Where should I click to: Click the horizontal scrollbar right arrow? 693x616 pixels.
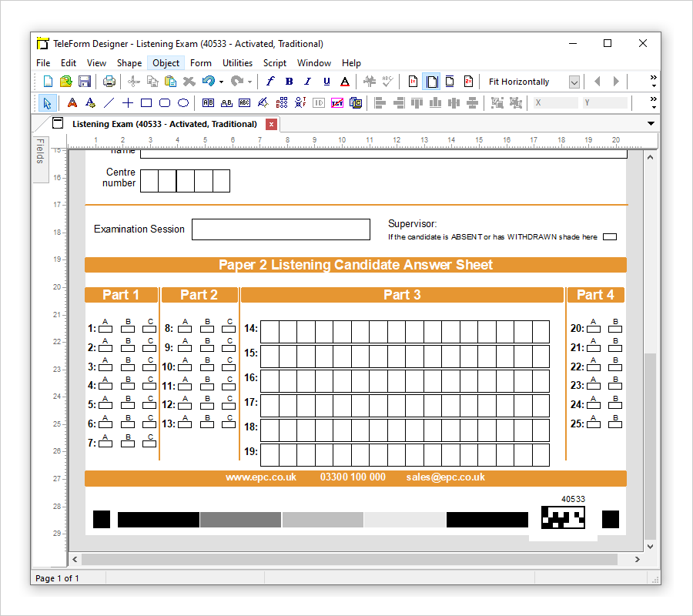pyautogui.click(x=637, y=560)
